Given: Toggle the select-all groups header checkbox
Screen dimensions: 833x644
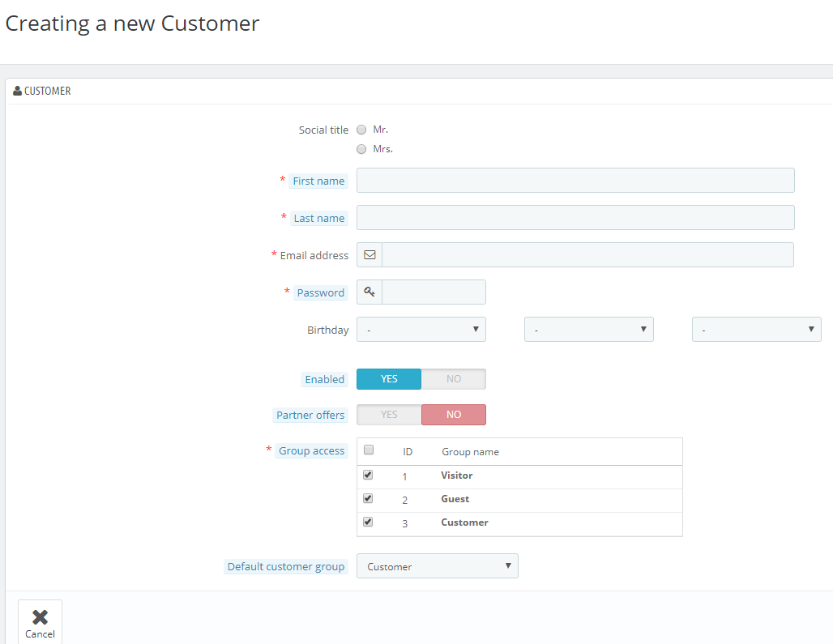Looking at the screenshot, I should [369, 450].
